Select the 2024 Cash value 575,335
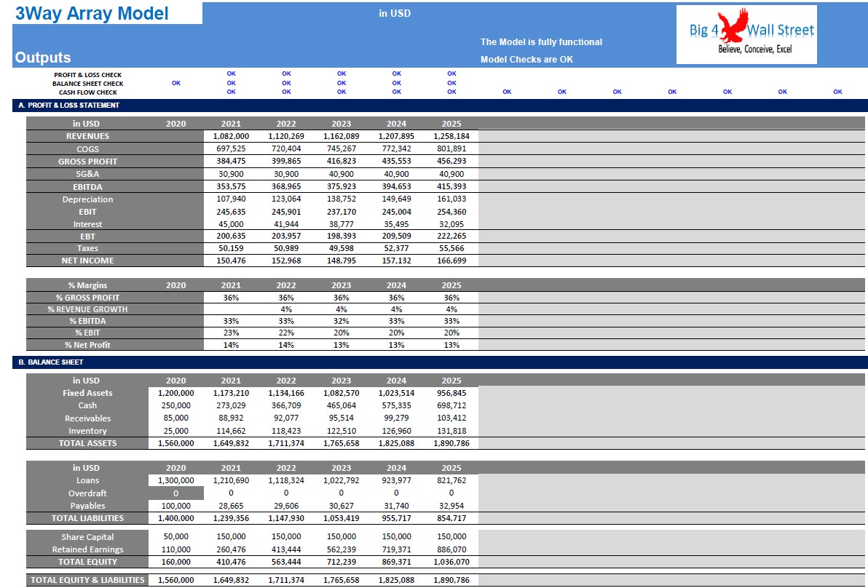 coord(396,405)
